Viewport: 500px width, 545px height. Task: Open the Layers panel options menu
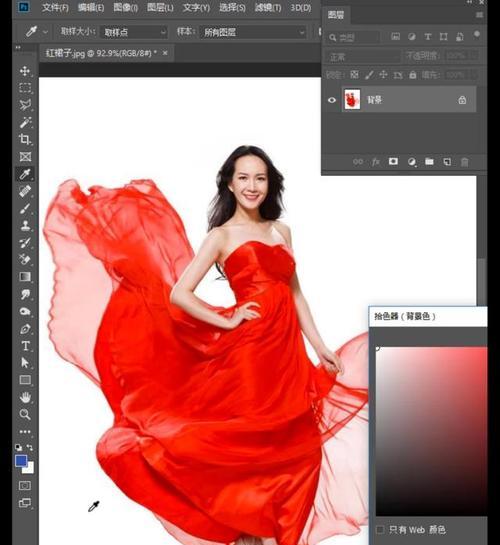(x=479, y=15)
